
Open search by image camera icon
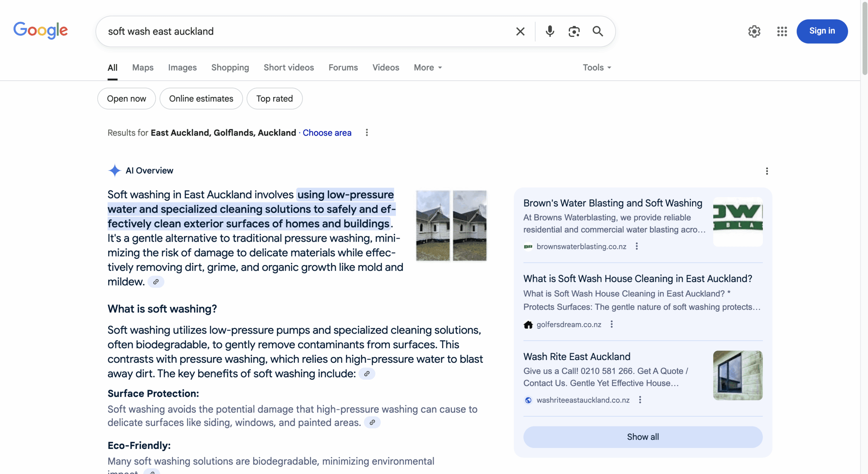574,32
